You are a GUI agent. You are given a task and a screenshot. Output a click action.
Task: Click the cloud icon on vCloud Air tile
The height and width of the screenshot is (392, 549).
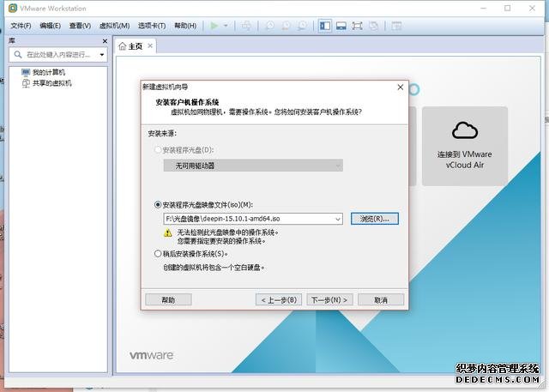(x=465, y=130)
